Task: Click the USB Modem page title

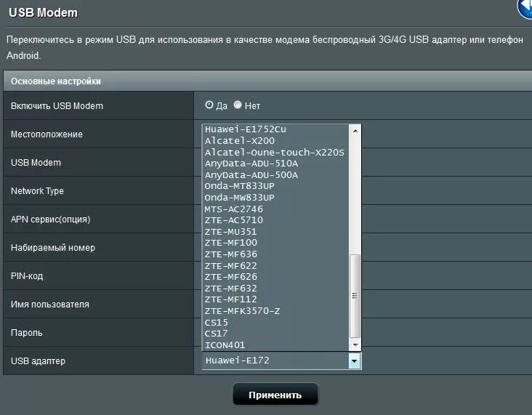Action: coord(43,12)
